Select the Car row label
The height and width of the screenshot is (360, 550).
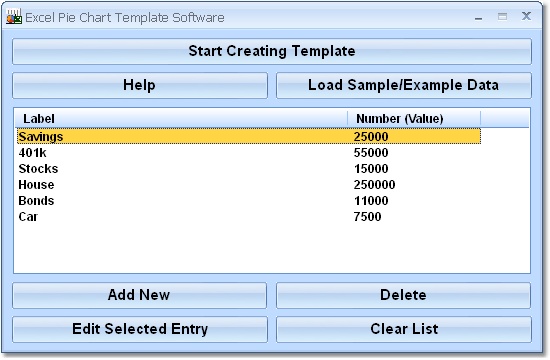tap(28, 217)
